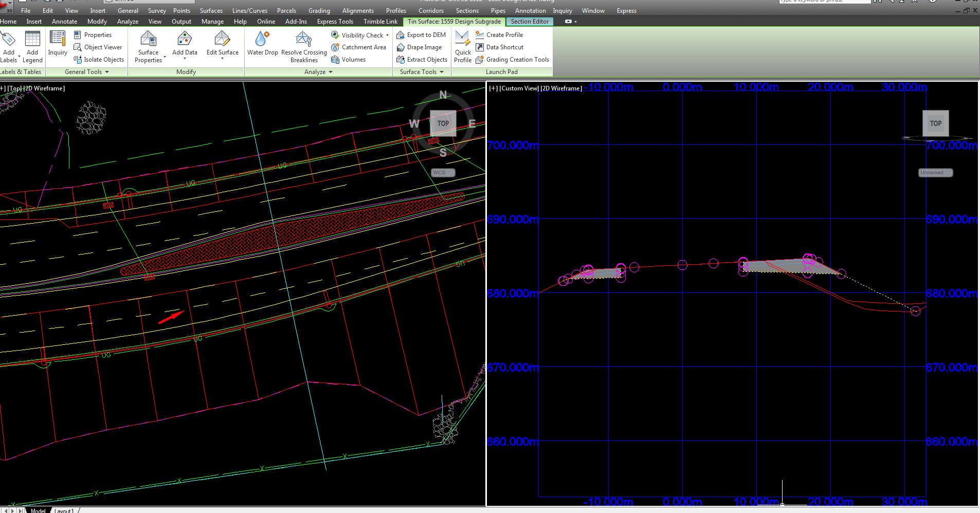Open the Express Tools tab
The image size is (980, 513).
335,22
